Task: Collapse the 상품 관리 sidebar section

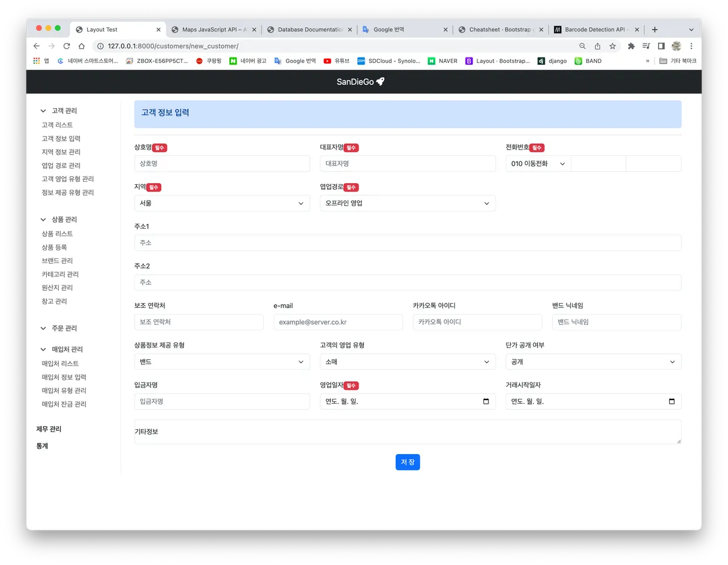Action: 59,219
